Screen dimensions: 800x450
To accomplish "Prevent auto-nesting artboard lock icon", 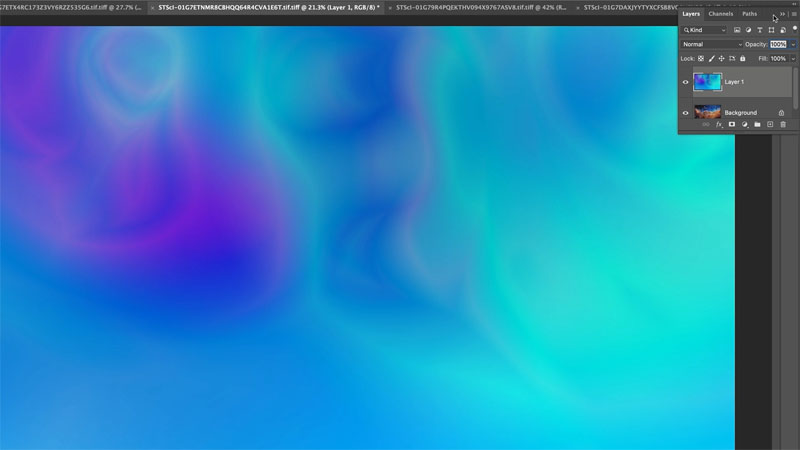I will pos(732,59).
